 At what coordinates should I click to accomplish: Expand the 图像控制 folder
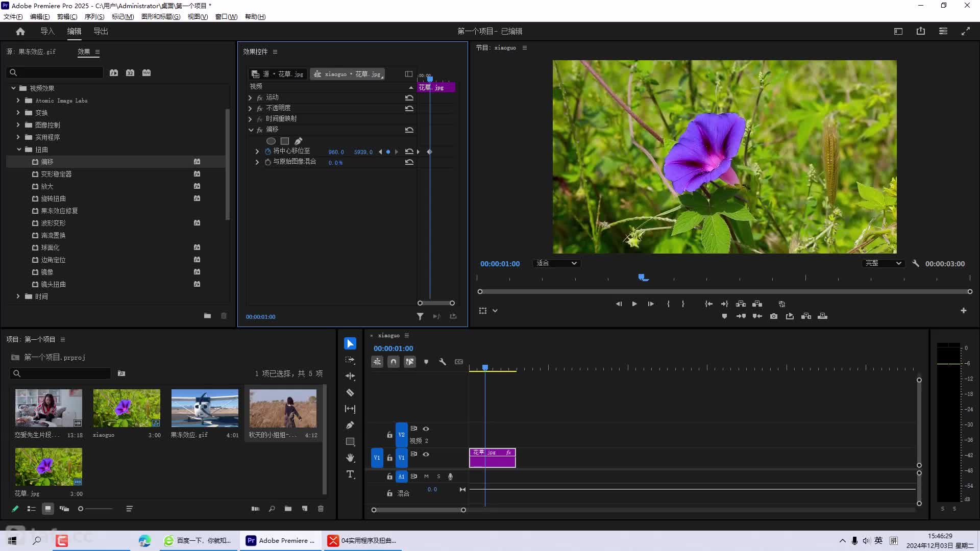pyautogui.click(x=18, y=125)
